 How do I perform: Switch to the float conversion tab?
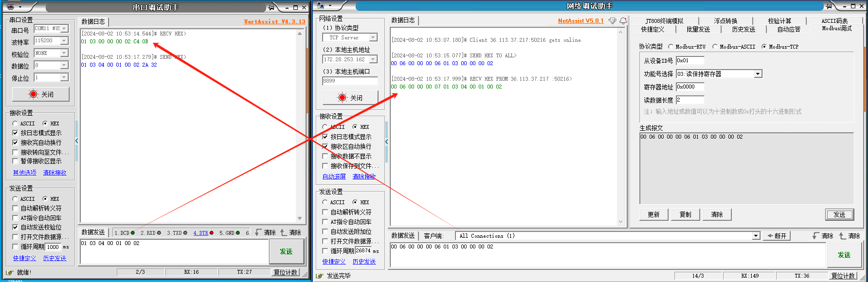(x=725, y=21)
